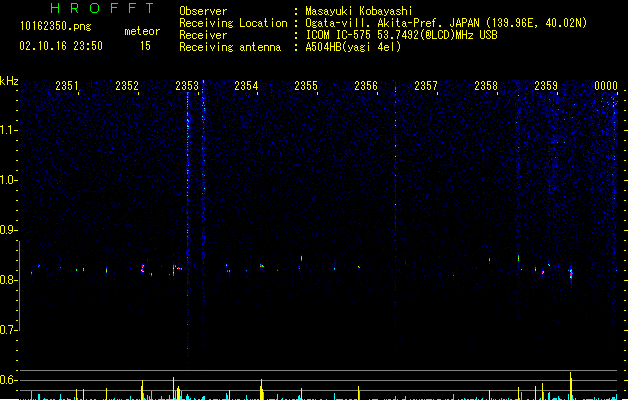Click the Receiving antenna label
This screenshot has width=629, height=400.
click(230, 47)
